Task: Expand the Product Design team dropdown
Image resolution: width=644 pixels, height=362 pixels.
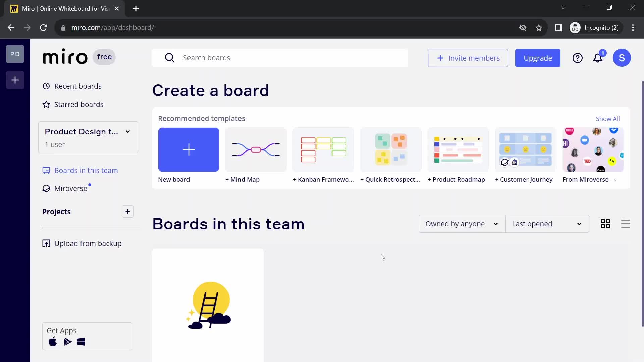Action: pos(128,131)
